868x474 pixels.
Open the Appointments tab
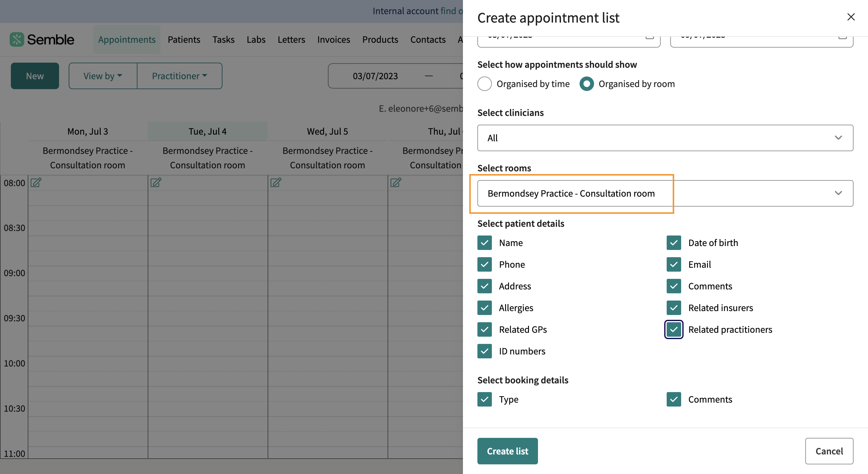click(x=127, y=39)
